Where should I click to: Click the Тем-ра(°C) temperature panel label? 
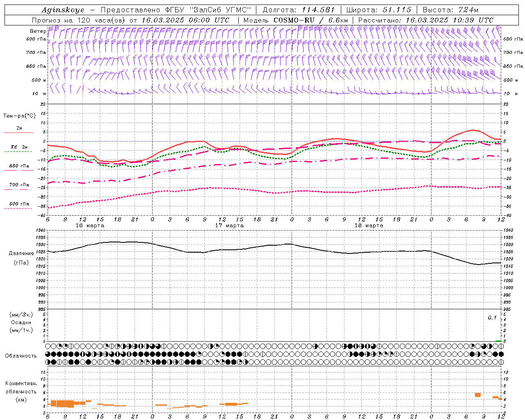19,116
